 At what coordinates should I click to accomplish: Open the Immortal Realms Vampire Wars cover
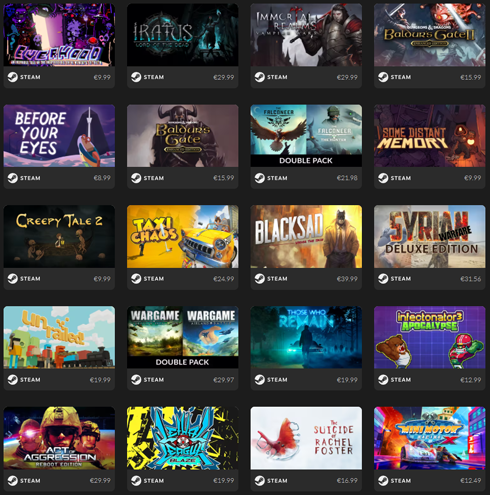pos(306,35)
